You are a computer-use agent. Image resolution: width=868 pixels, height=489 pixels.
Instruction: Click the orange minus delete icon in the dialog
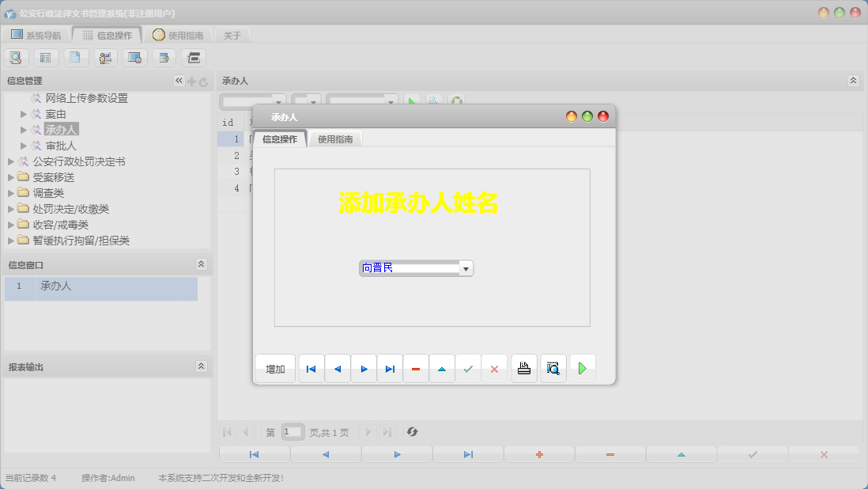click(416, 369)
